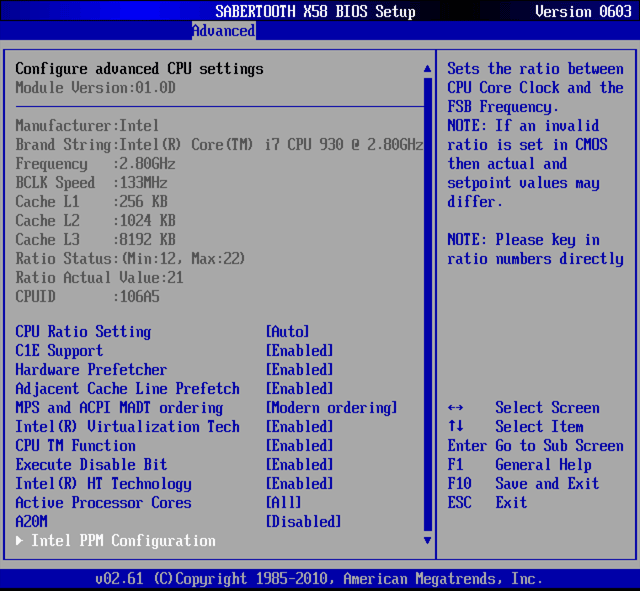
Task: Click Ratio Actual Value:21 line
Action: [99, 278]
